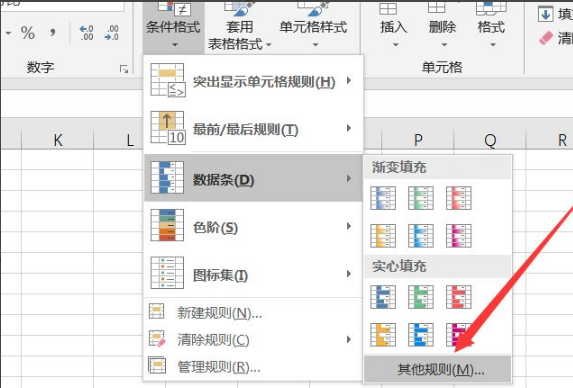
Task: Apply blue gradient fill data bar
Action: pos(383,198)
